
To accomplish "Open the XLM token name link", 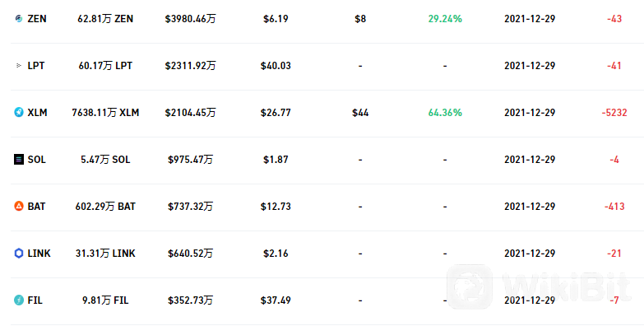I will [37, 113].
